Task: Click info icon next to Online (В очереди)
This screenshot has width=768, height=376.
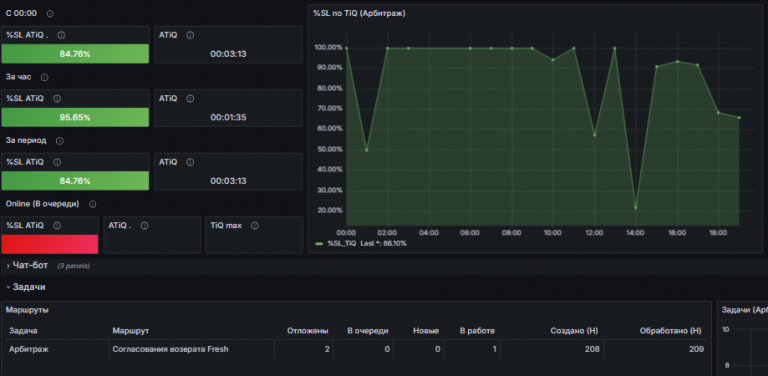Action: tap(93, 204)
